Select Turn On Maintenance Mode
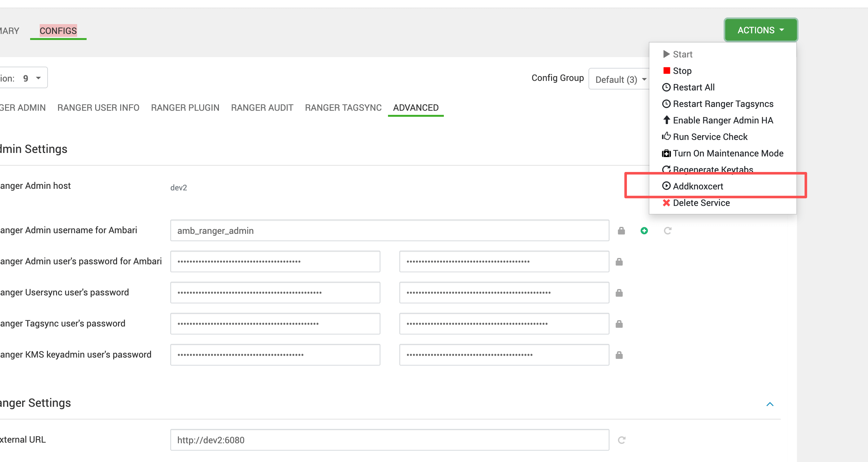The image size is (868, 462). tap(727, 153)
